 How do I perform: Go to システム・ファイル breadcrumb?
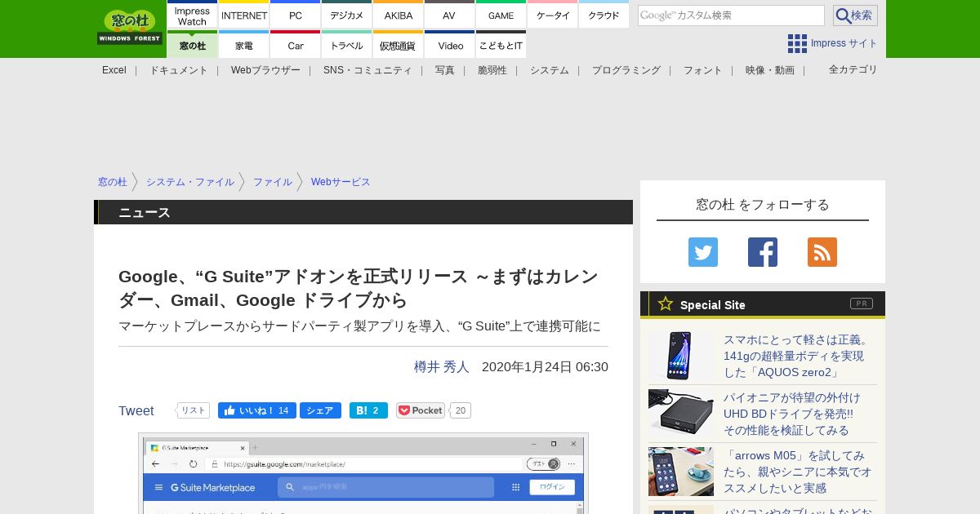tap(190, 182)
